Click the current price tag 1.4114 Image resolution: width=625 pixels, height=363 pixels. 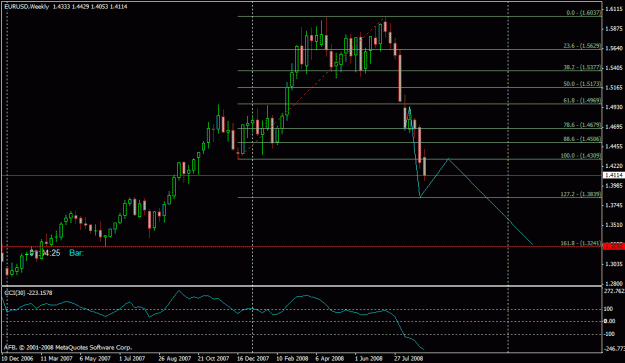point(614,175)
